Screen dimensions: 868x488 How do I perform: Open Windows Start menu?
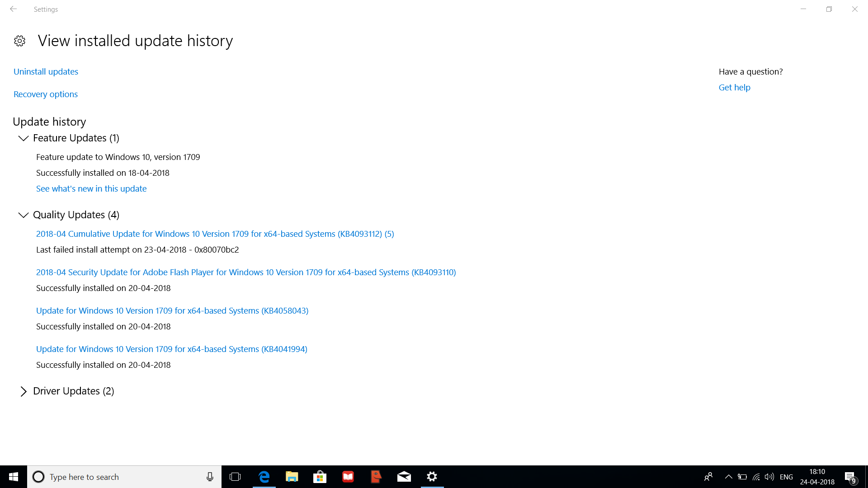(x=14, y=476)
